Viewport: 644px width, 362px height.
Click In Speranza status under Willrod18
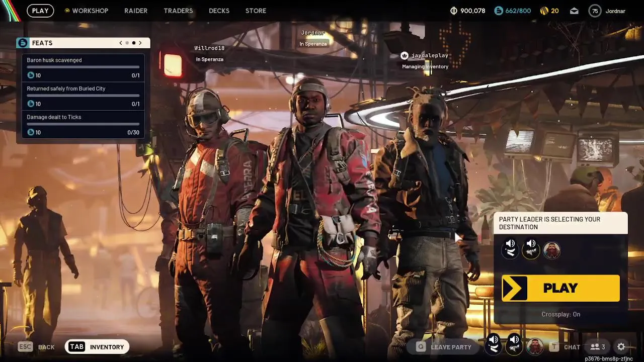coord(210,59)
